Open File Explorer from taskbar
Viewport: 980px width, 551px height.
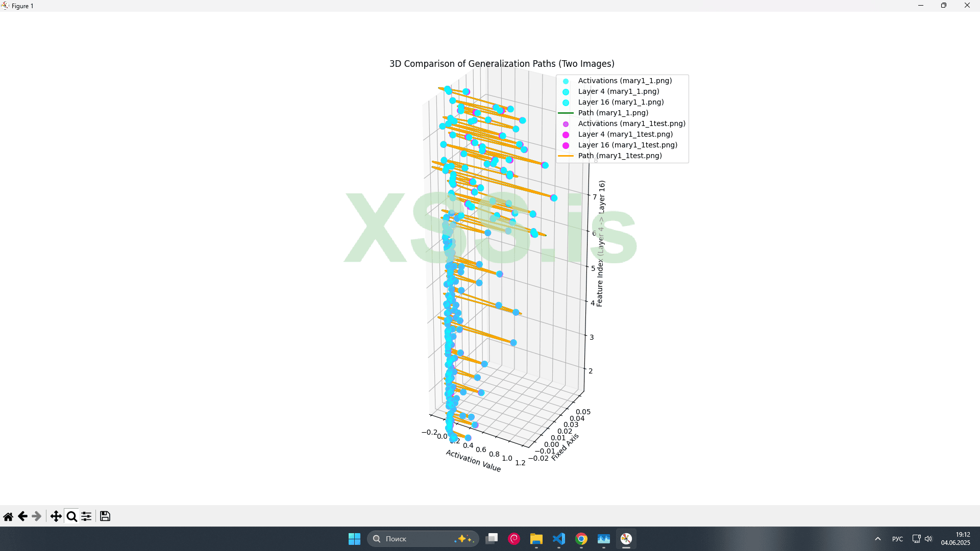[536, 539]
